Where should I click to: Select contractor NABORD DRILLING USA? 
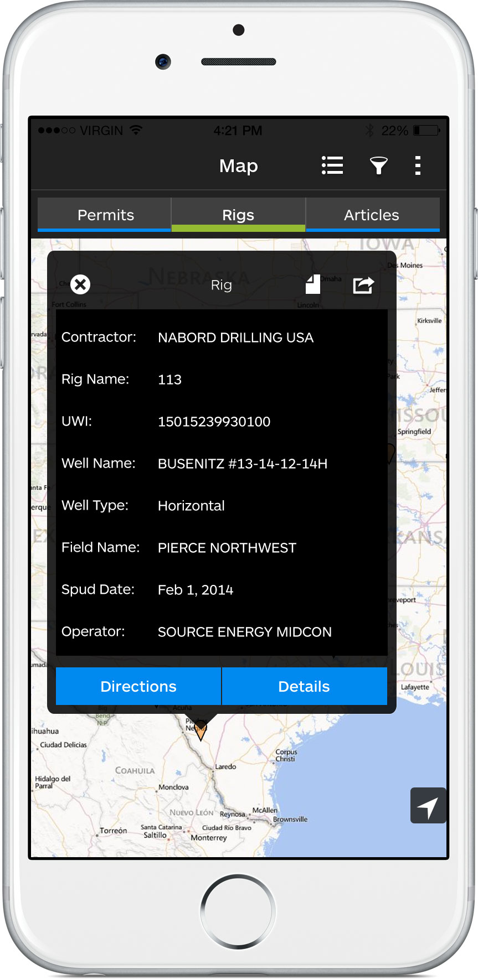(x=236, y=338)
